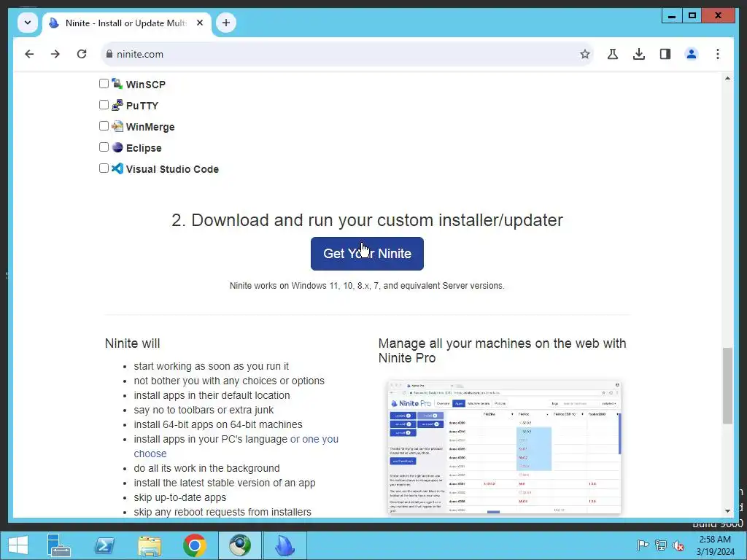Image resolution: width=747 pixels, height=560 pixels.
Task: Click the WinSCP label text
Action: point(146,85)
